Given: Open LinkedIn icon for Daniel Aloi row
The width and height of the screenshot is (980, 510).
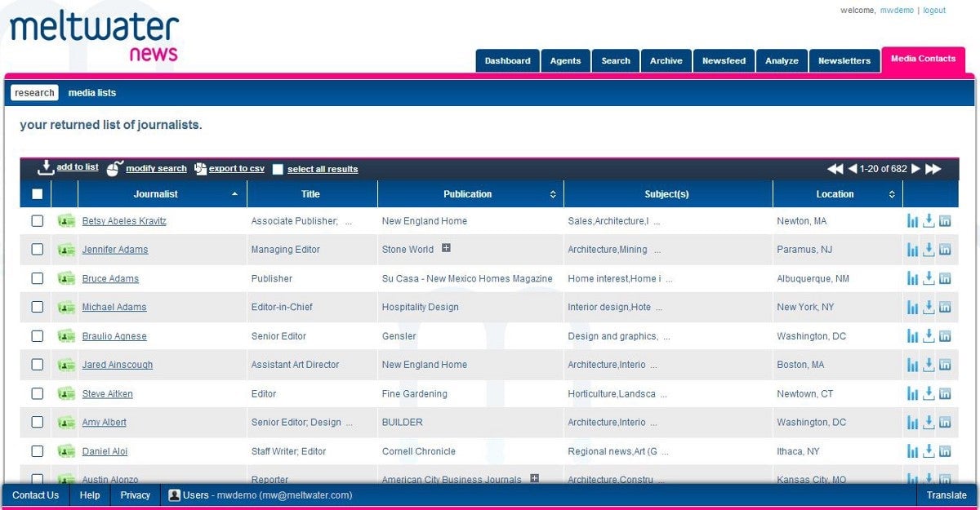Looking at the screenshot, I should pos(945,451).
